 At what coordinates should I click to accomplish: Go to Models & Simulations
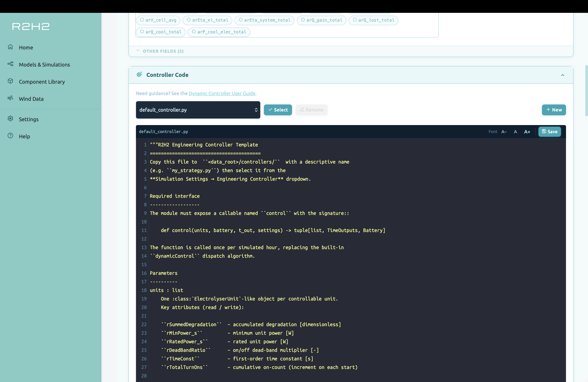tap(45, 65)
